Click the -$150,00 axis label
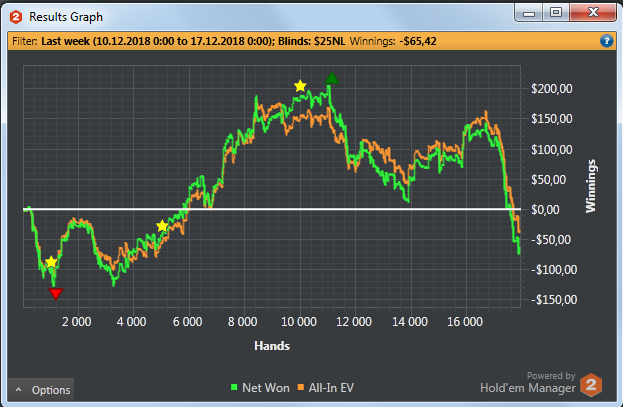The width and height of the screenshot is (623, 407). (554, 300)
